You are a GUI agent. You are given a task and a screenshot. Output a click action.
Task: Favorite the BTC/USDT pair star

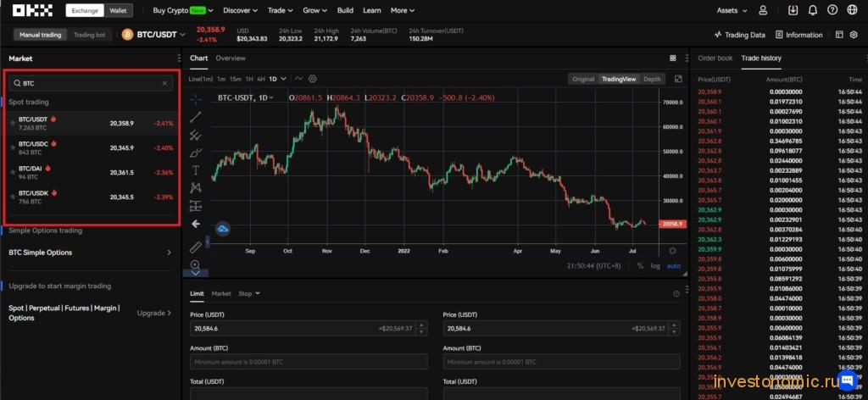[13, 123]
